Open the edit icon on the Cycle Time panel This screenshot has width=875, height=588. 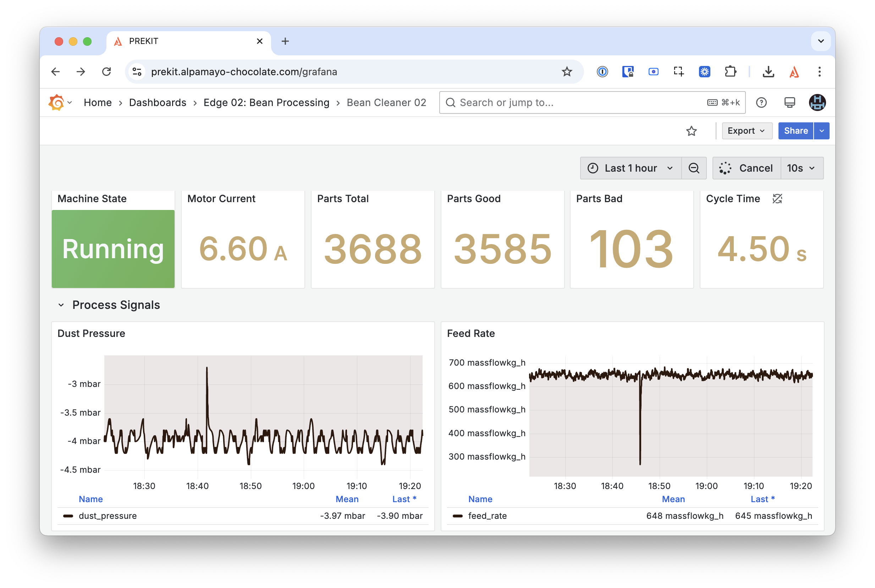pyautogui.click(x=777, y=199)
